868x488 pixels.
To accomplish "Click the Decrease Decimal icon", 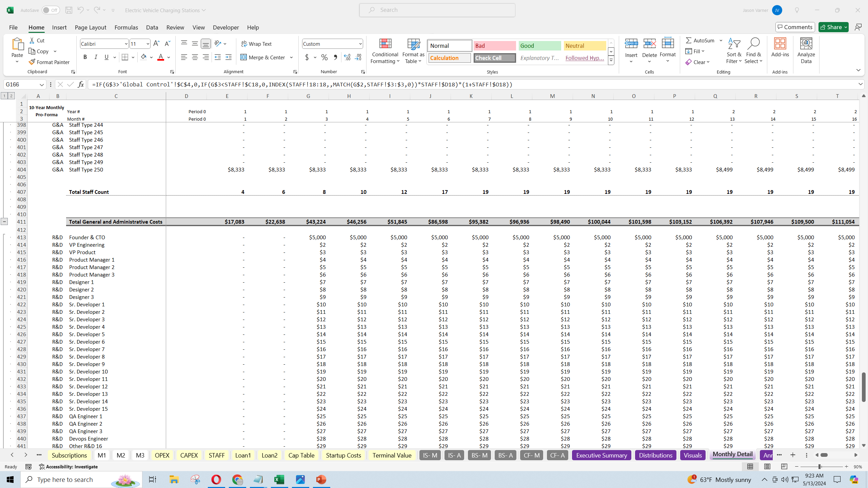I will tap(358, 57).
